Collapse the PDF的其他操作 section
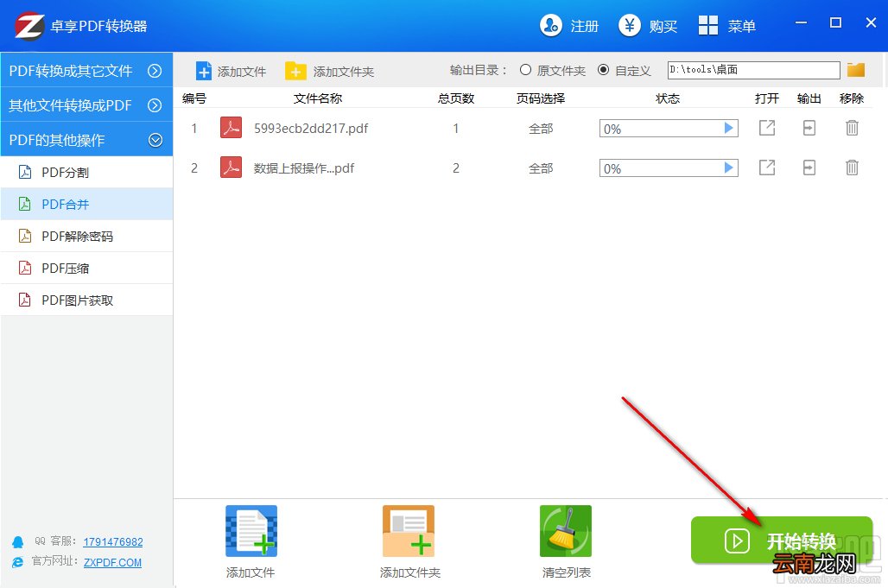 click(86, 140)
